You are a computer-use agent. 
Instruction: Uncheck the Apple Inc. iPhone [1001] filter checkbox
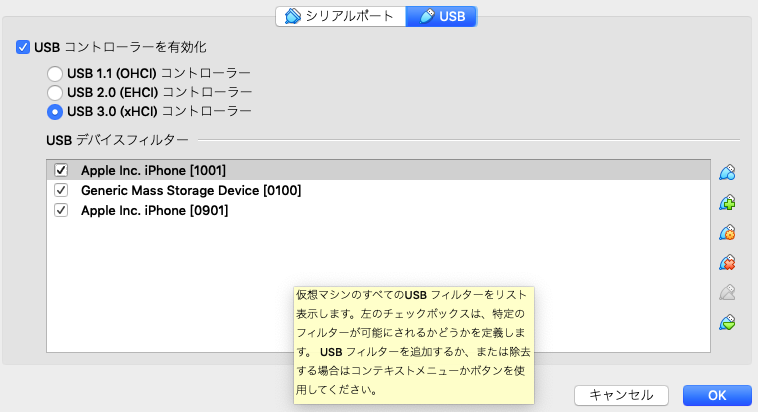[61, 170]
